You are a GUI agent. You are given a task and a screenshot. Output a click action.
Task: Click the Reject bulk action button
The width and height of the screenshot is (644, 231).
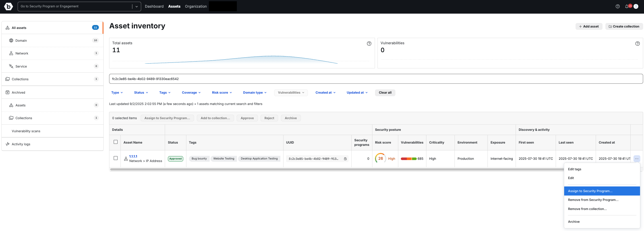pyautogui.click(x=269, y=118)
